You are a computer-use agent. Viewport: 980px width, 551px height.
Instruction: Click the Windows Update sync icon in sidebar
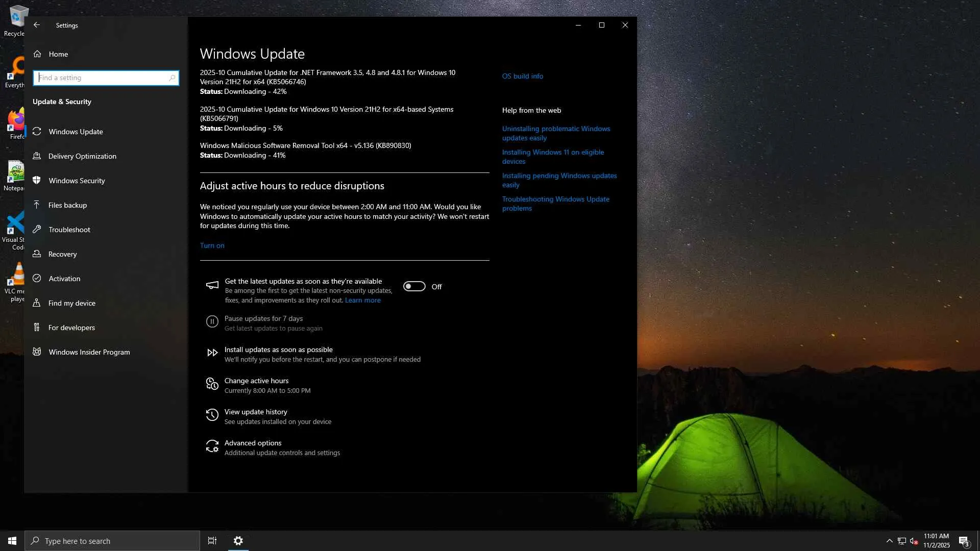(x=37, y=132)
